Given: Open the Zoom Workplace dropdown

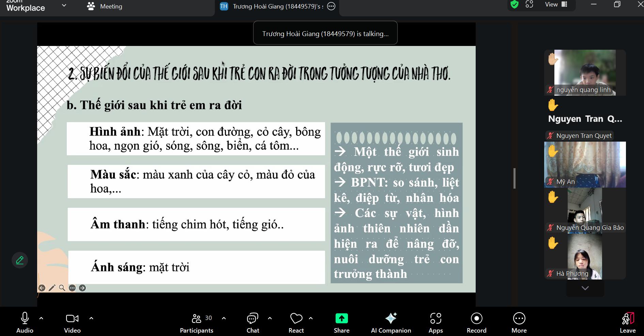Looking at the screenshot, I should click(x=64, y=5).
